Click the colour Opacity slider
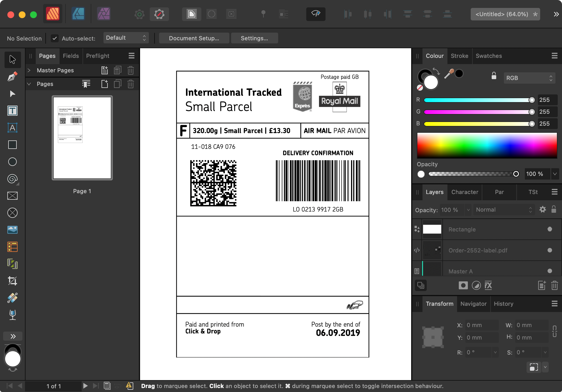This screenshot has height=392, width=562. point(474,174)
